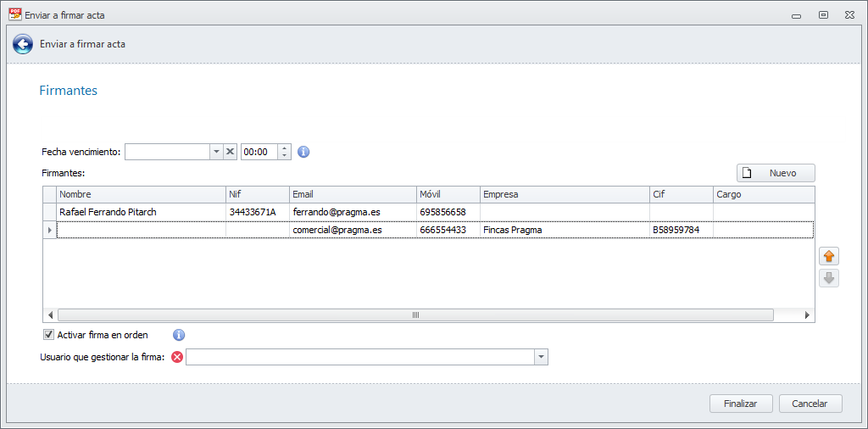Sort by the Cargo column header
The width and height of the screenshot is (868, 429).
coord(764,194)
